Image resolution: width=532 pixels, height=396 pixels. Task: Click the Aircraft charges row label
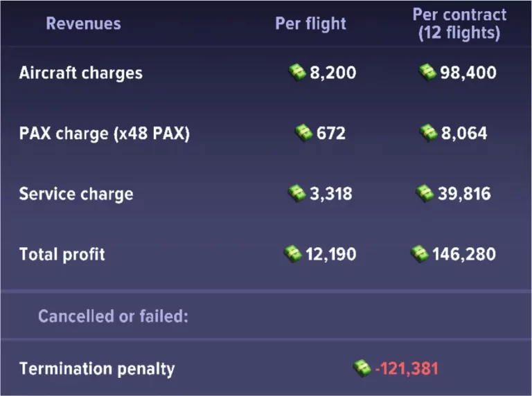coord(80,73)
